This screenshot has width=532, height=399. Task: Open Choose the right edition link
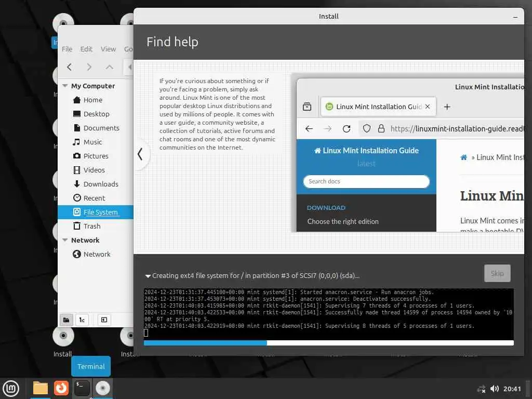(343, 221)
